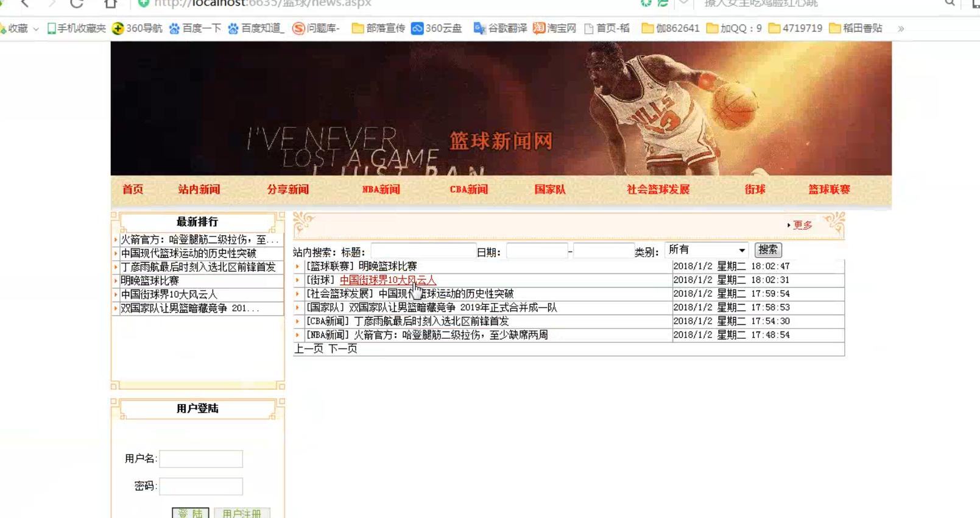Click the 用户注册 register button
The image size is (980, 518).
[x=242, y=513]
